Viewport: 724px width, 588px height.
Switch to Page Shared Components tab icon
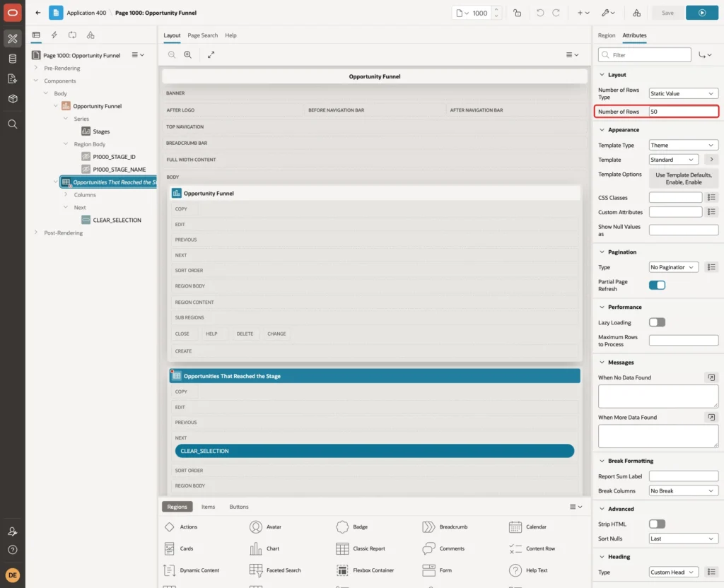pos(90,35)
